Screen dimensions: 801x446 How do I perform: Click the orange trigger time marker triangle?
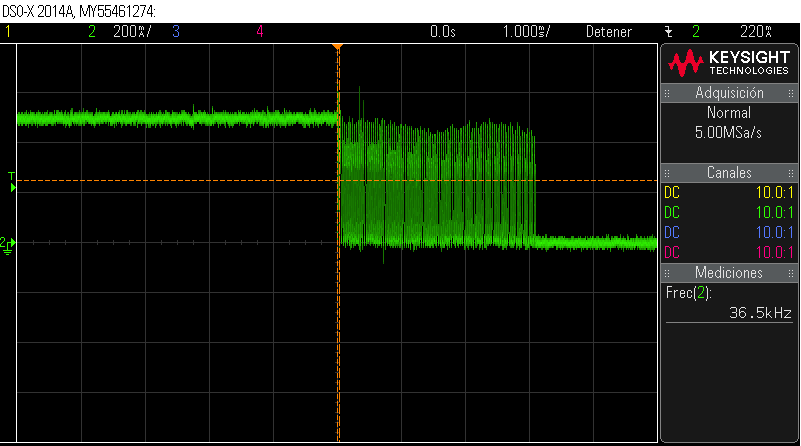click(x=337, y=47)
